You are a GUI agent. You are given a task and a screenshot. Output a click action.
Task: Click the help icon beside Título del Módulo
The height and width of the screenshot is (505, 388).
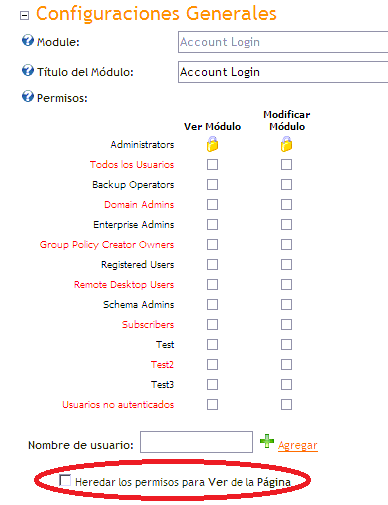tap(28, 70)
